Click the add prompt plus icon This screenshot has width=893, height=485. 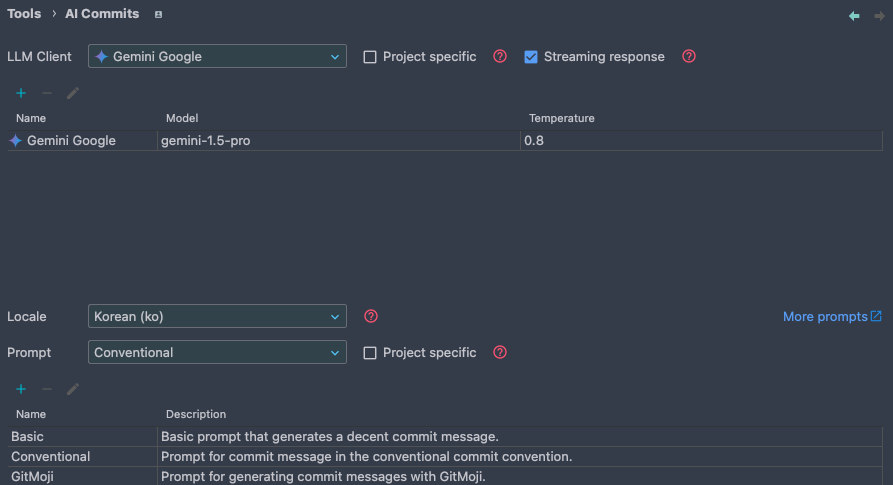pyautogui.click(x=21, y=389)
